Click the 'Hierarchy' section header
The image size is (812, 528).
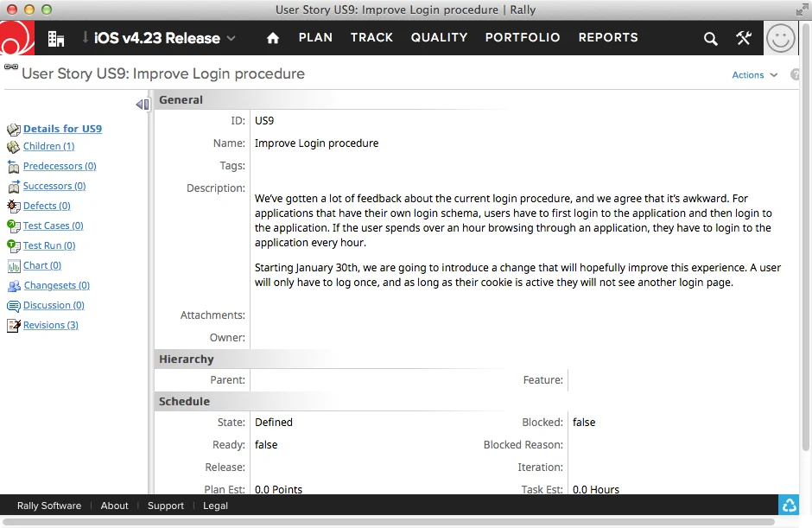coord(186,359)
